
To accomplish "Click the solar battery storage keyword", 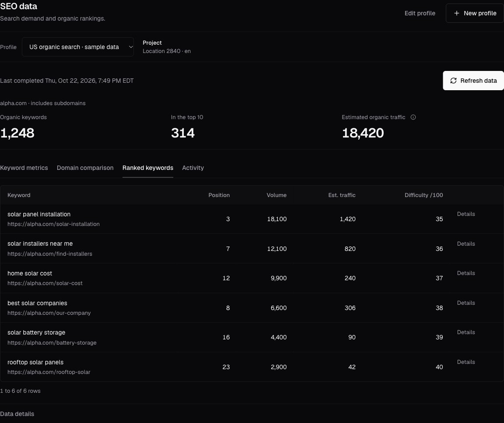I will point(36,333).
